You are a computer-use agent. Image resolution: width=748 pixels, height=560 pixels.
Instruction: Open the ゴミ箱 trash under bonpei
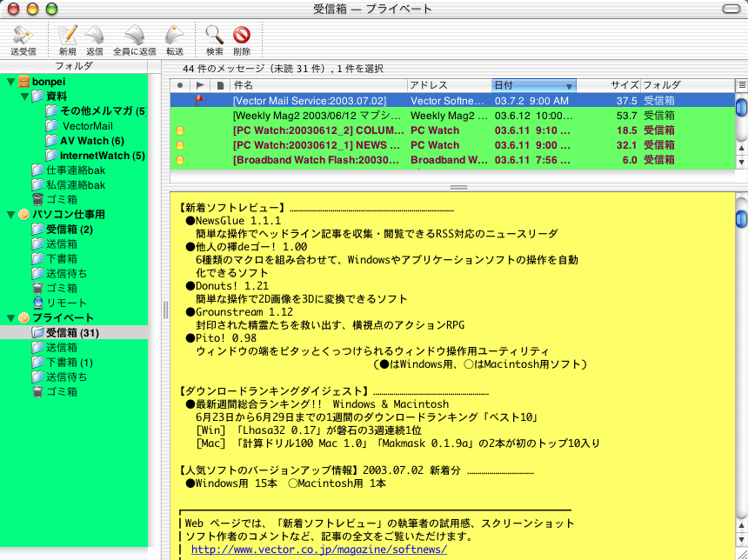[x=55, y=200]
